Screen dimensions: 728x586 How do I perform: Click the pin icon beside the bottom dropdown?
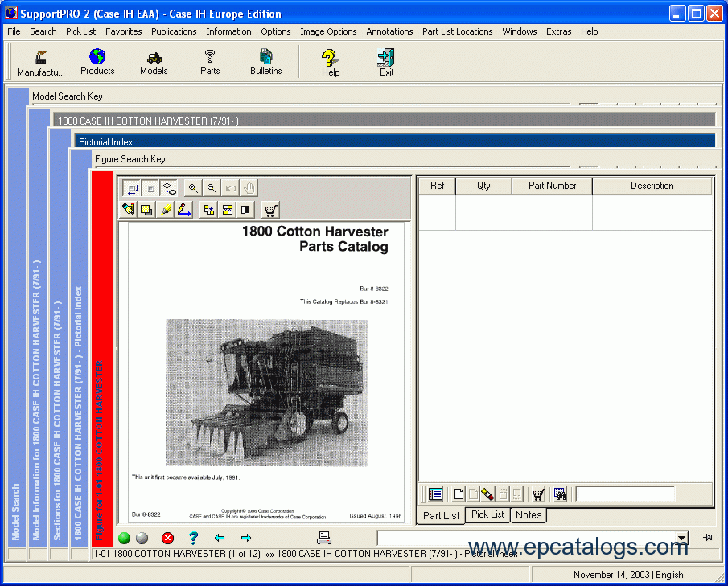pos(708,537)
